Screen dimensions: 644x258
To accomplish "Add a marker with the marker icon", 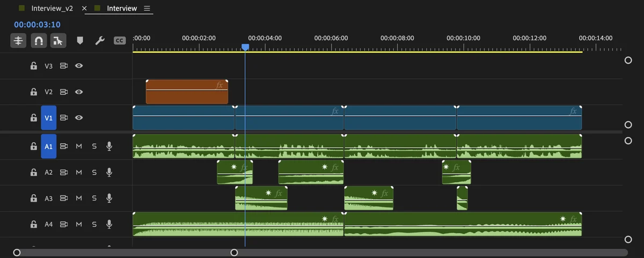I will (x=79, y=40).
